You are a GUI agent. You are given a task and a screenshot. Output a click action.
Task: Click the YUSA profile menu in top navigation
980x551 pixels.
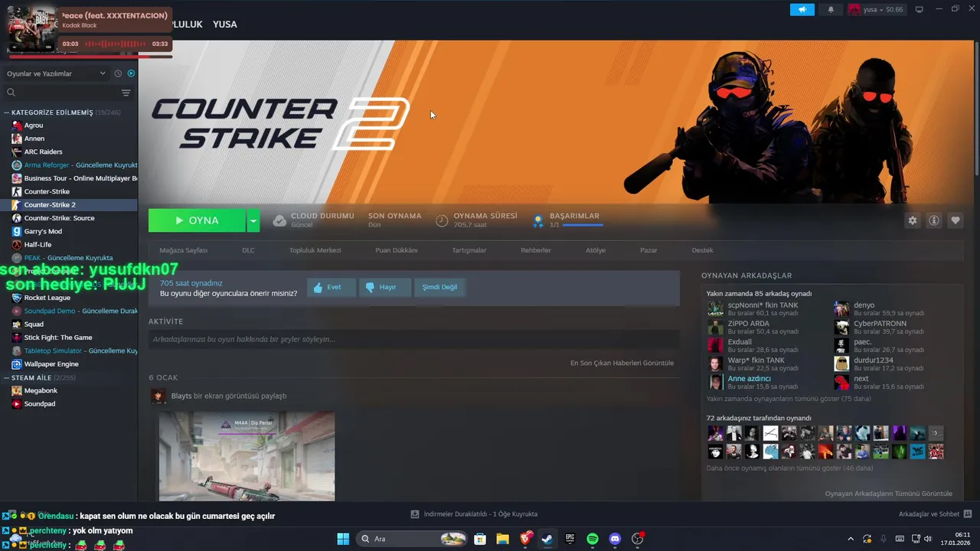point(225,24)
